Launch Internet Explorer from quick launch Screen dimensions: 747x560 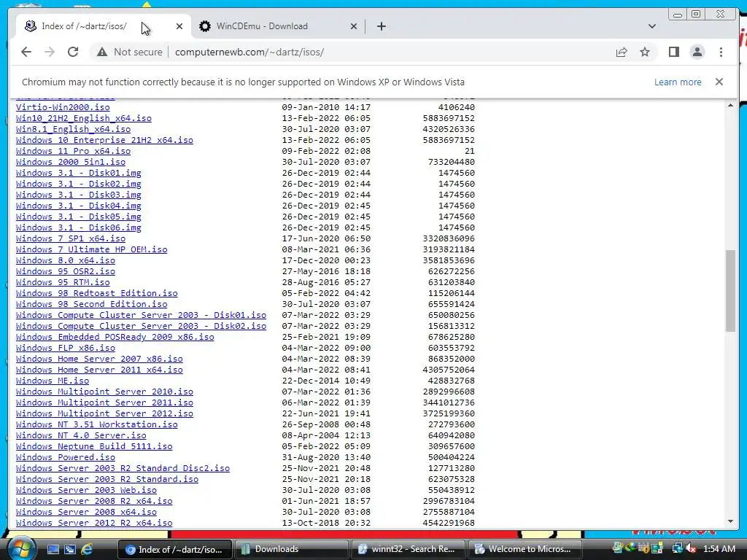pos(88,549)
